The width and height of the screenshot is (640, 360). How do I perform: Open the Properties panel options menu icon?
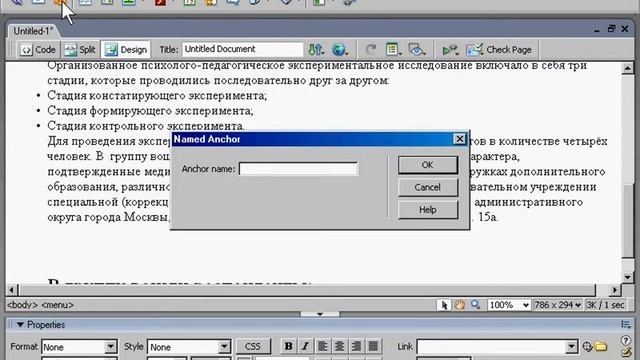pyautogui.click(x=626, y=324)
